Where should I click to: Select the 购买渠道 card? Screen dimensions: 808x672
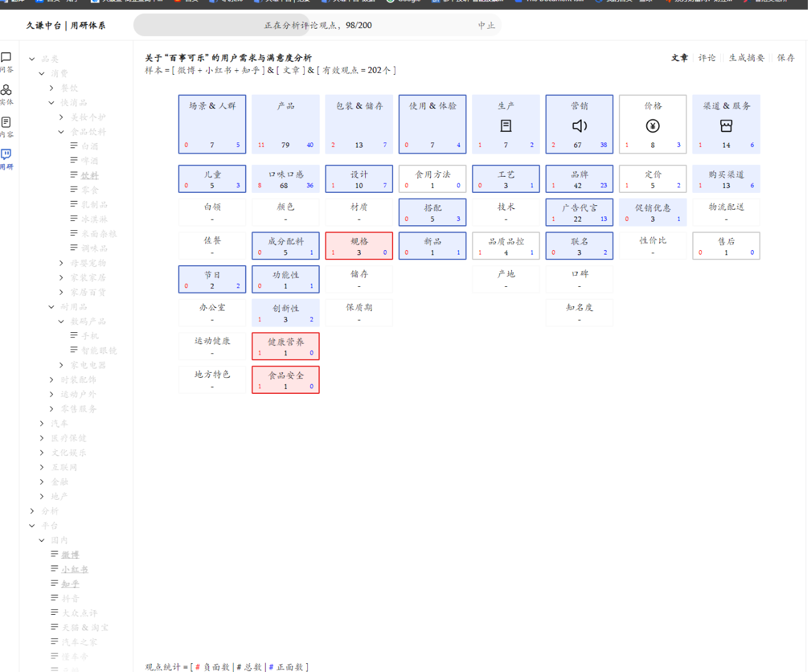pyautogui.click(x=726, y=179)
